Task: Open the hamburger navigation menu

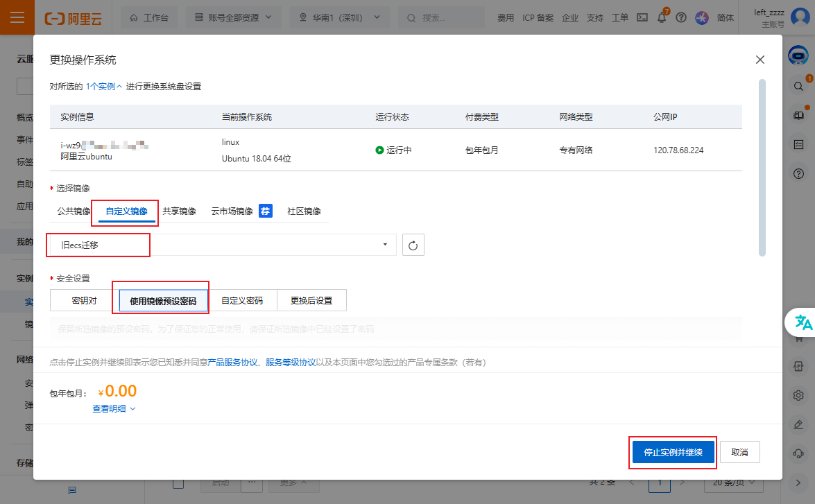Action: (x=17, y=17)
